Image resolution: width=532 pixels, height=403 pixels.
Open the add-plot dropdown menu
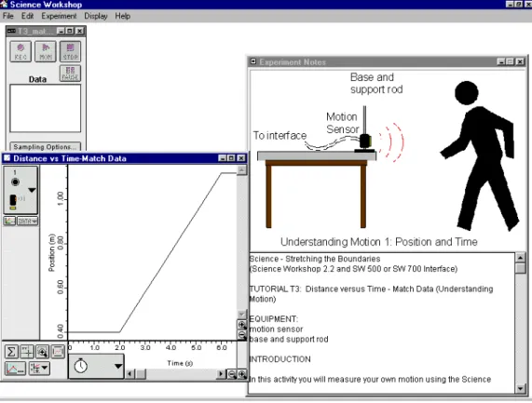pos(39,368)
